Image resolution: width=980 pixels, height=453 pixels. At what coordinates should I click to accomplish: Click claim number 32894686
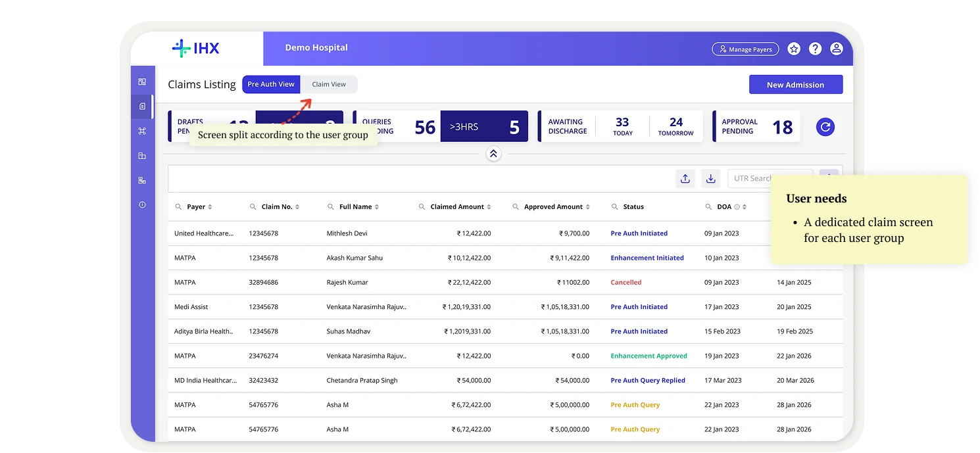[263, 282]
